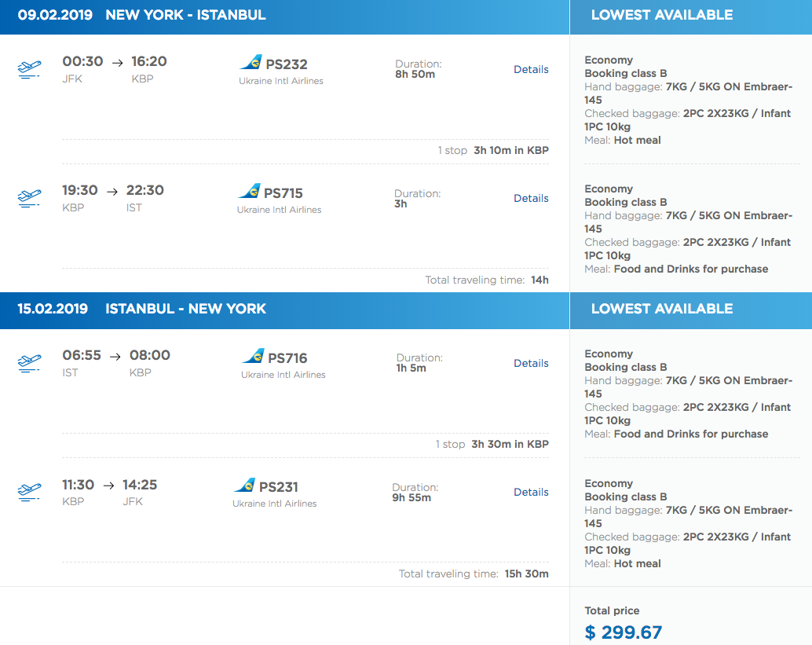View Details for flight PS231
This screenshot has height=645, width=812.
coord(531,493)
